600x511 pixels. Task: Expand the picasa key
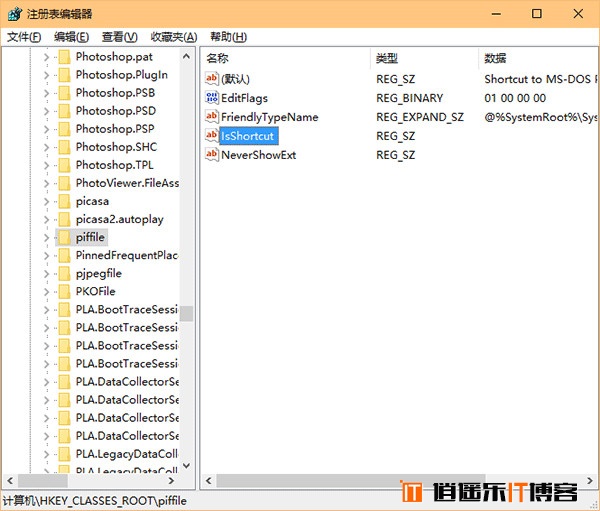pos(46,201)
